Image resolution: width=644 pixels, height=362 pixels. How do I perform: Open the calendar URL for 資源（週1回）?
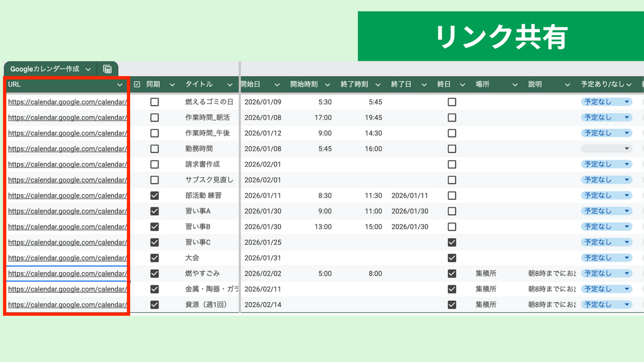pos(67,305)
